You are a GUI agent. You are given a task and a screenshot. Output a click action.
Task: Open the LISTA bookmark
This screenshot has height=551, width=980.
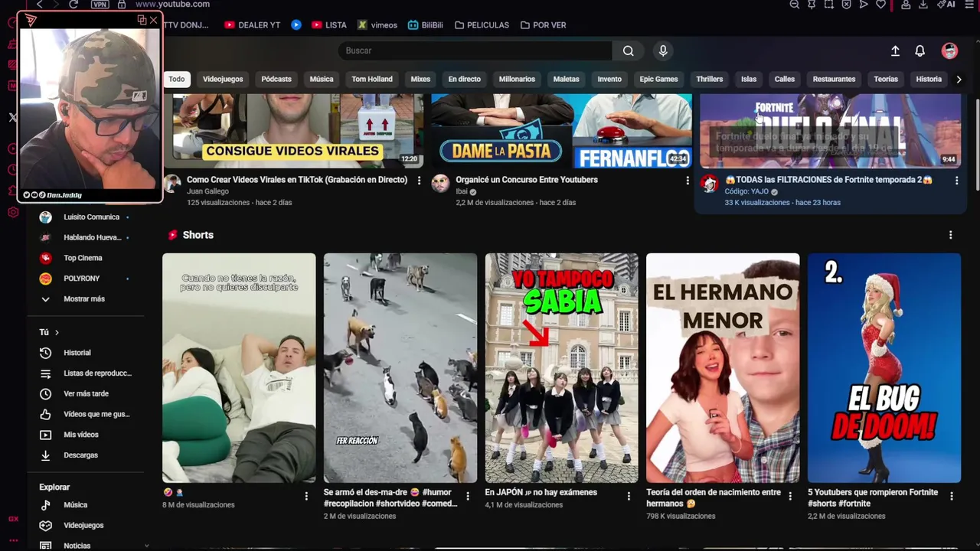329,24
